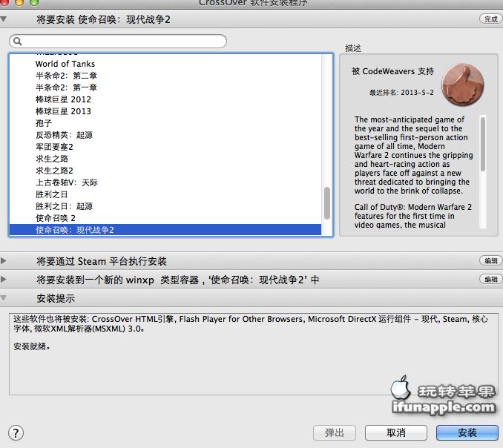Click the magnifier icon in the search field

(x=17, y=41)
